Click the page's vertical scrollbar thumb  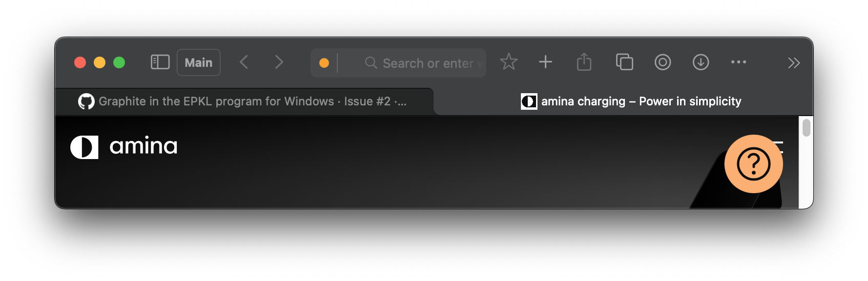pyautogui.click(x=806, y=128)
